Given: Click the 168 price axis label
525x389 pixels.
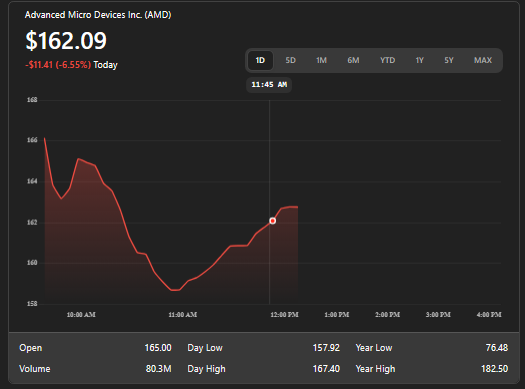Looking at the screenshot, I should tap(32, 100).
